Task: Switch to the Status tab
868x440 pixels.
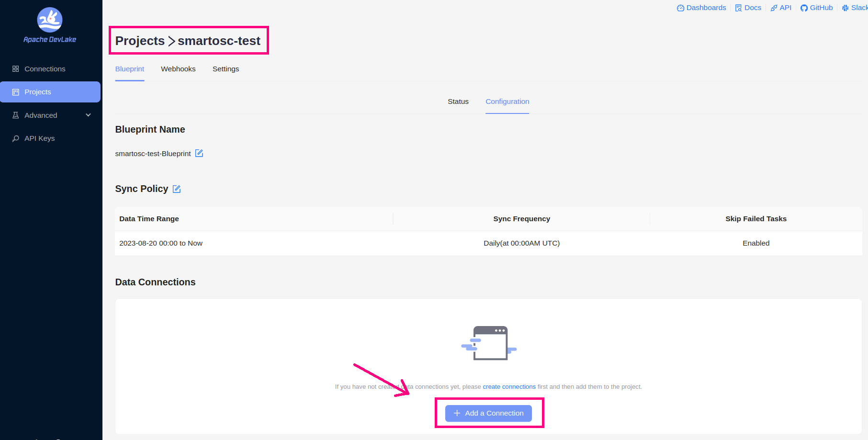Action: [458, 102]
